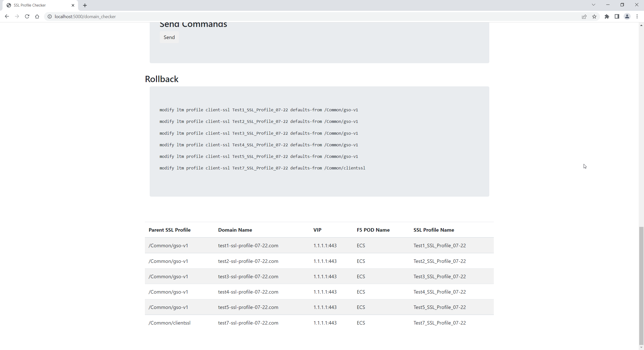This screenshot has width=644, height=350.
Task: Open a new tab with the plus
Action: tap(85, 5)
